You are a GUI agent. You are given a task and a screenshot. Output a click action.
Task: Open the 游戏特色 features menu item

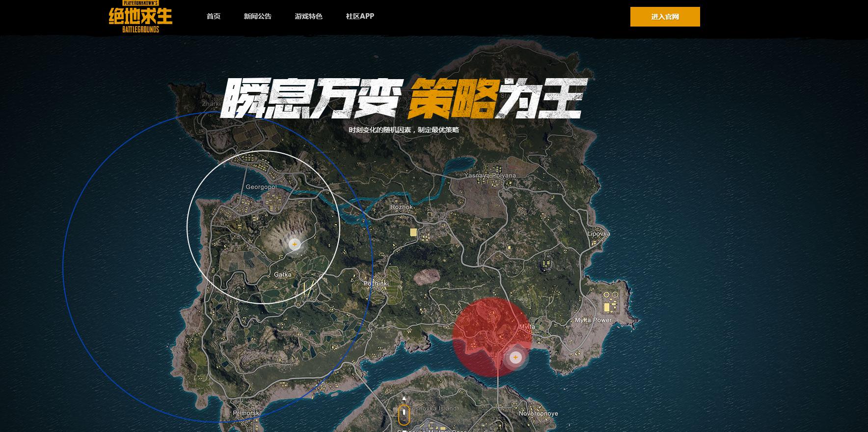309,16
